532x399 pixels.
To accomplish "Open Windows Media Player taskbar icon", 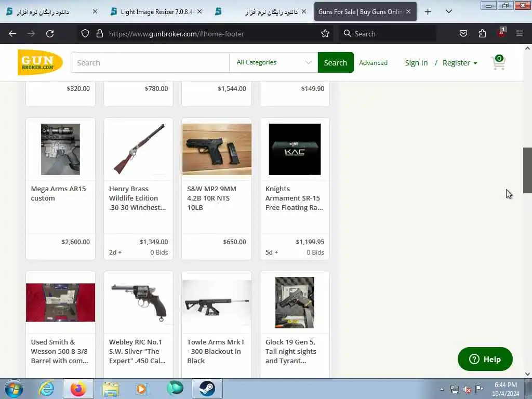I will (141, 389).
